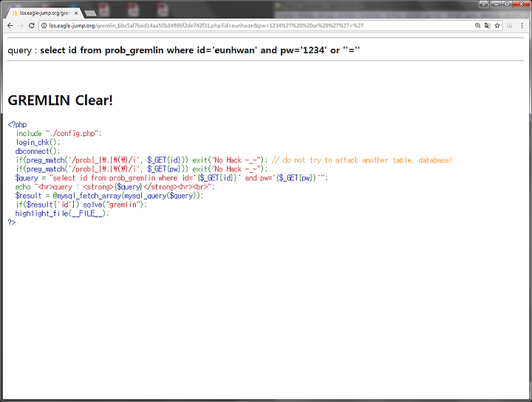This screenshot has height=402, width=532.
Task: Click the '// do not try to attack' comment
Action: pyautogui.click(x=362, y=160)
